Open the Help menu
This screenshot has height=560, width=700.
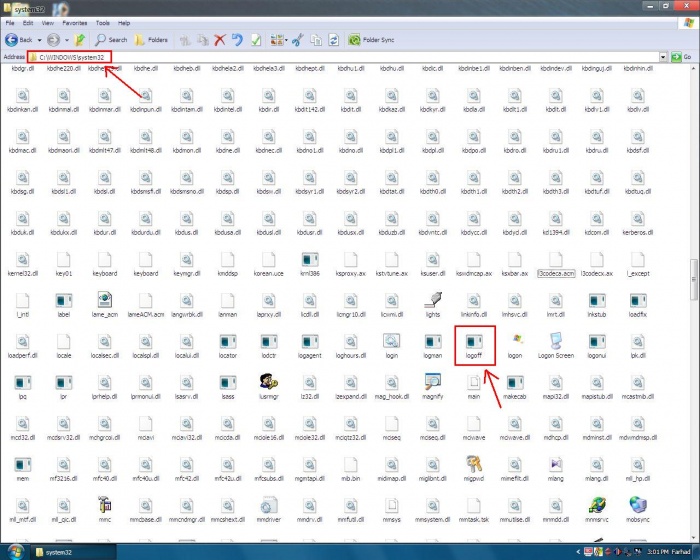point(124,23)
